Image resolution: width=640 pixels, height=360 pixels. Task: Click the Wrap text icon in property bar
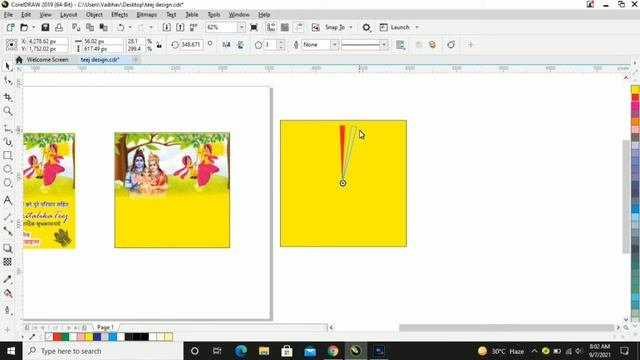pos(400,45)
